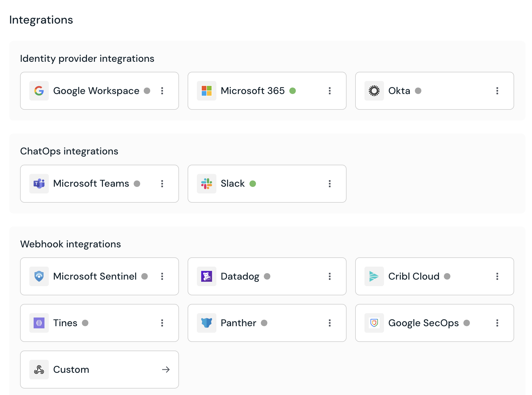Click the green status indicator for Microsoft 365
The height and width of the screenshot is (395, 532).
(x=293, y=91)
